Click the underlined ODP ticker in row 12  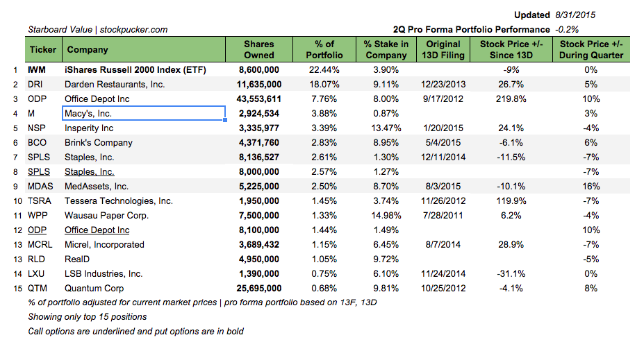point(37,230)
